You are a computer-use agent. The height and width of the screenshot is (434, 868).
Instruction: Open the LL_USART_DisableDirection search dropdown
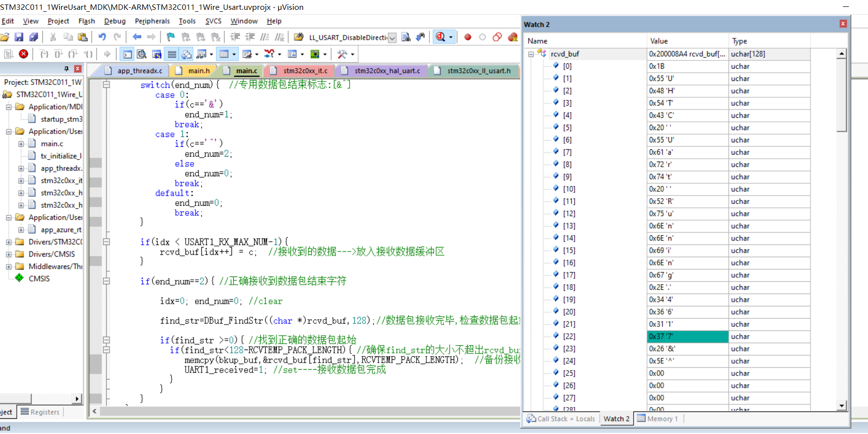click(392, 38)
